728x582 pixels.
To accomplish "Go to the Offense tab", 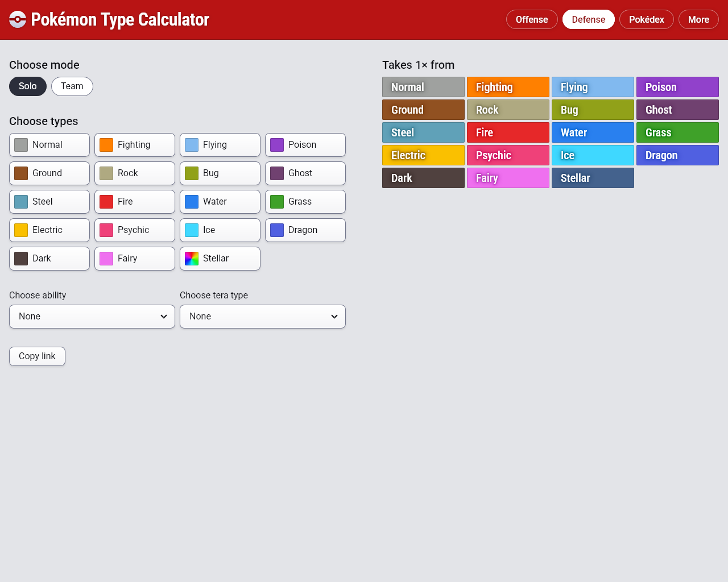I will pos(532,19).
